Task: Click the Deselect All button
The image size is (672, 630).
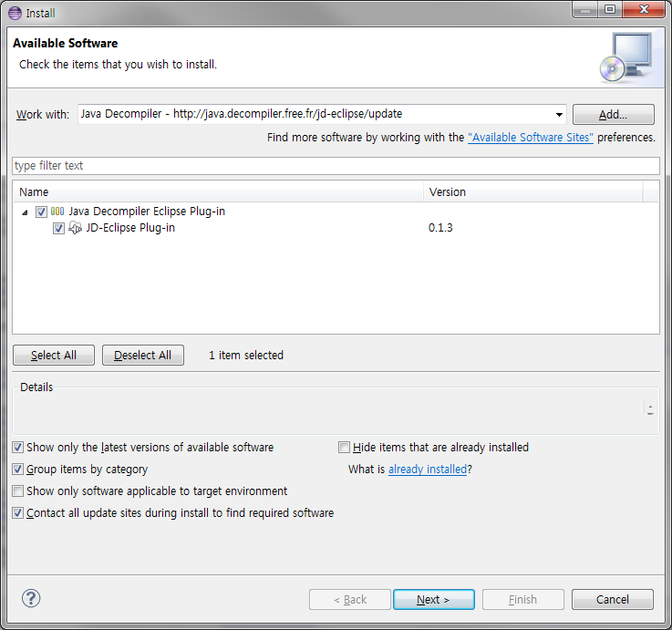Action: pyautogui.click(x=143, y=356)
